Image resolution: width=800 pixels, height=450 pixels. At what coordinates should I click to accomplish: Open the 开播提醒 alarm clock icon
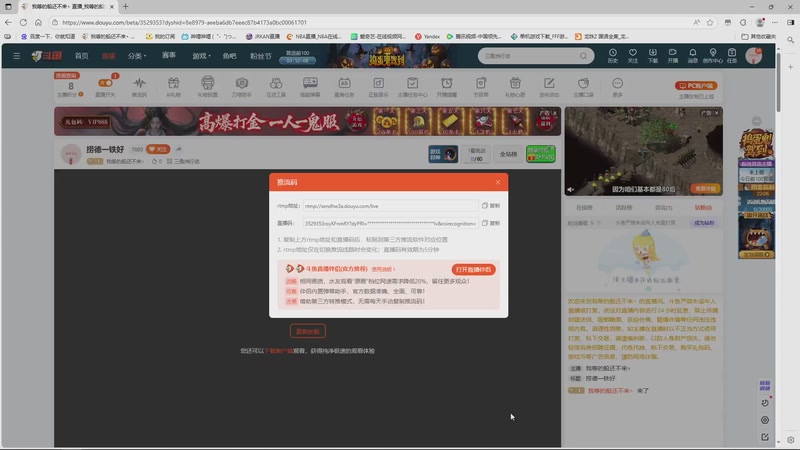446,86
